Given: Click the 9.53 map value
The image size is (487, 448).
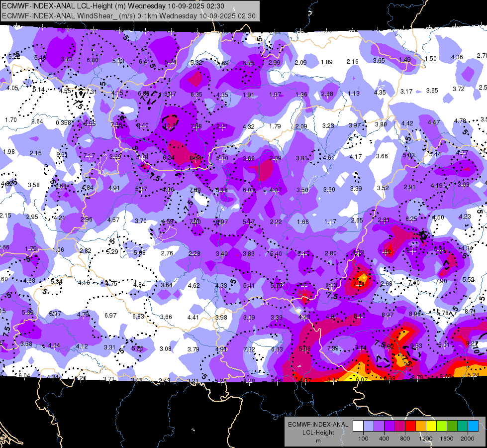Looking at the screenshot, I should coord(416,346).
